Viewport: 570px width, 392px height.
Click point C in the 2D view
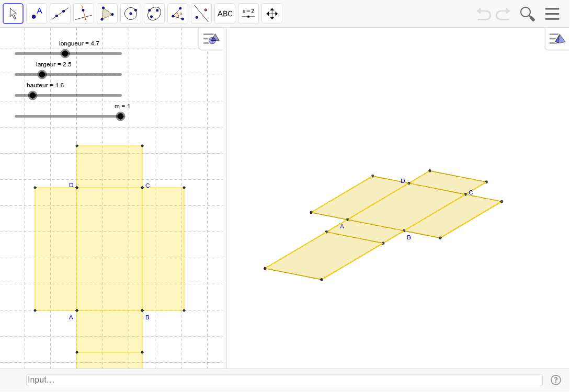coord(142,188)
